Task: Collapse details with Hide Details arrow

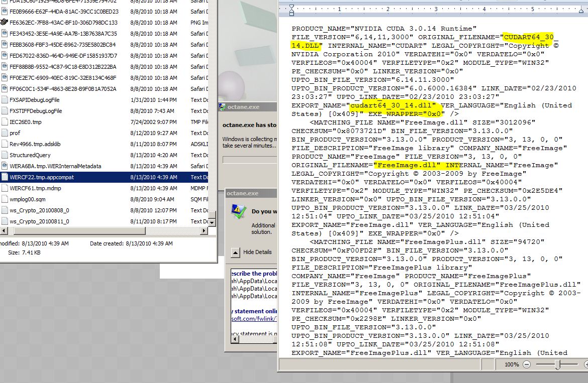Action: point(235,252)
